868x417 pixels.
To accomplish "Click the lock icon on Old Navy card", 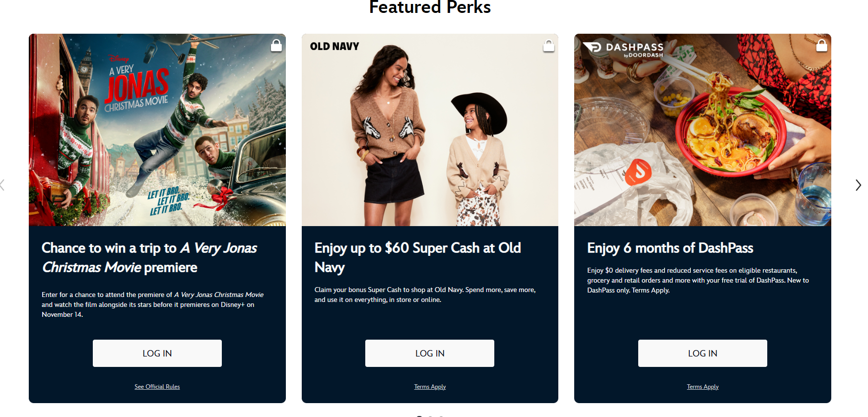I will pyautogui.click(x=548, y=46).
